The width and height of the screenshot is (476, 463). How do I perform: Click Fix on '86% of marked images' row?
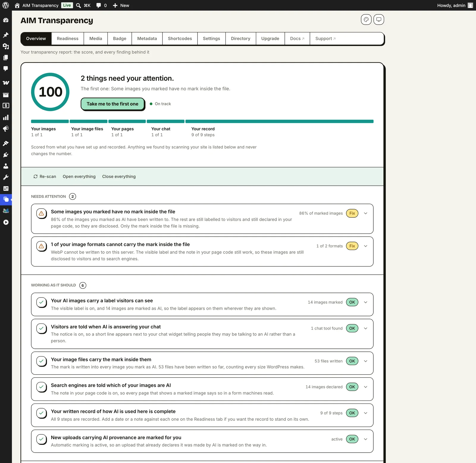pyautogui.click(x=352, y=213)
